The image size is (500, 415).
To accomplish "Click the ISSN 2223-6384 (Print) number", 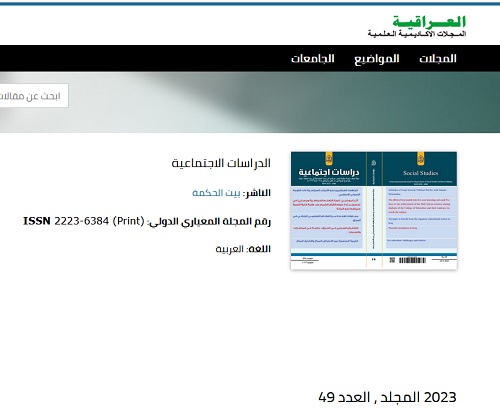I will pyautogui.click(x=84, y=221).
